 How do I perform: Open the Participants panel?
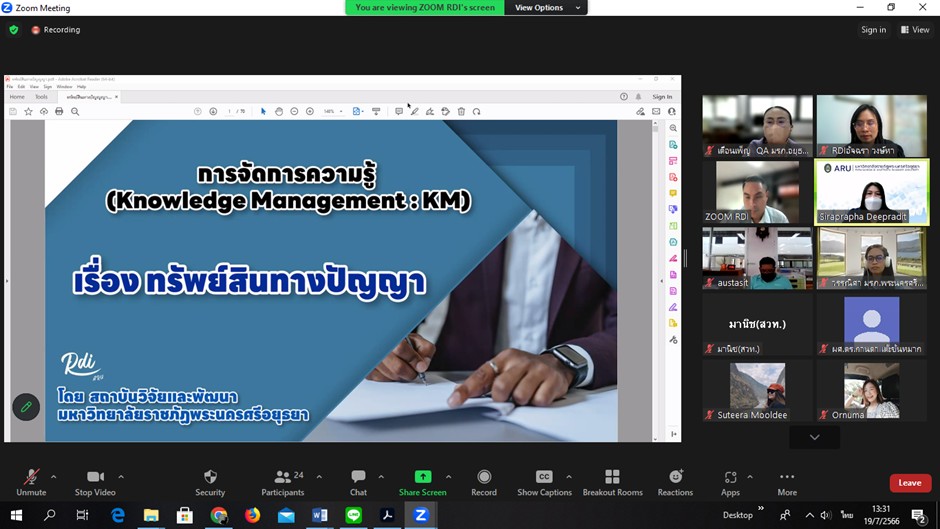tap(282, 483)
